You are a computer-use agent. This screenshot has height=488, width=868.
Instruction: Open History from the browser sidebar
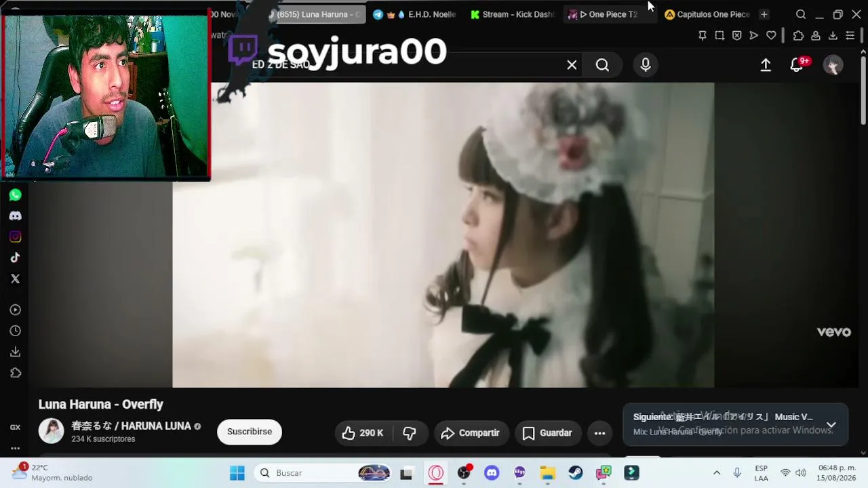click(16, 331)
